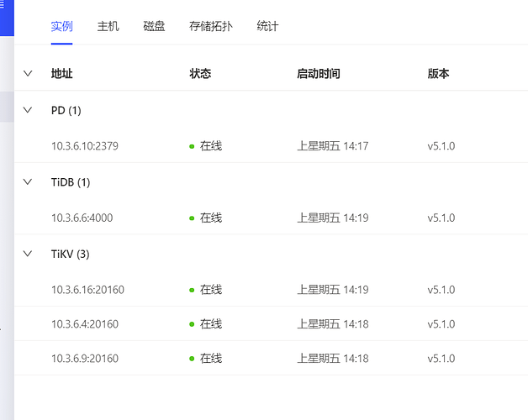Click the green online dot in PD row
This screenshot has width=528, height=420.
click(x=192, y=146)
